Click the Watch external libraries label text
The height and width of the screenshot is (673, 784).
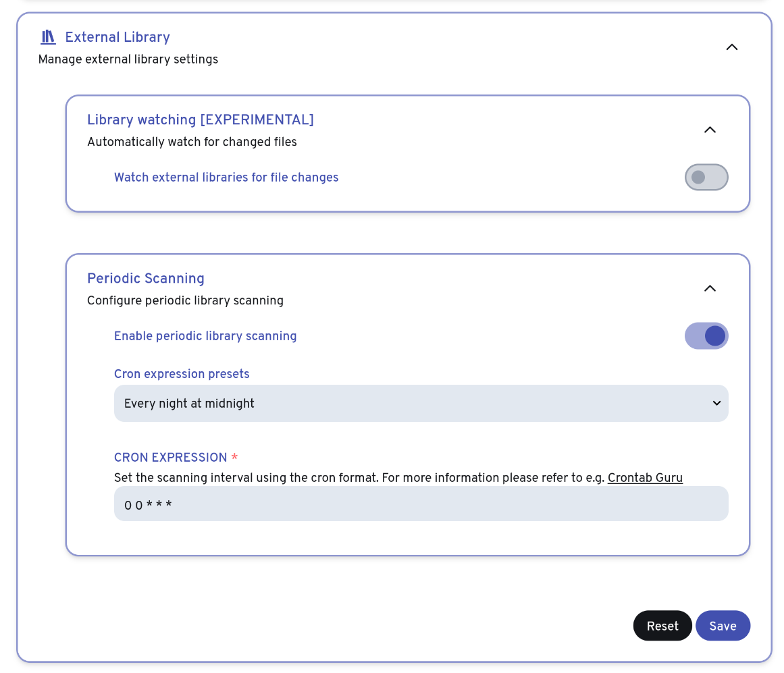[x=226, y=178]
